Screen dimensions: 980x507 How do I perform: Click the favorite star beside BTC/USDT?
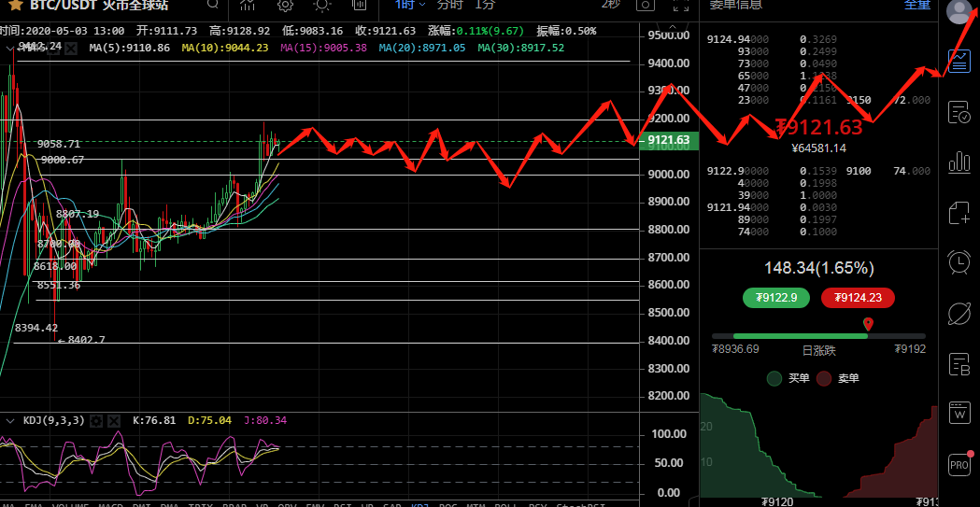16,5
